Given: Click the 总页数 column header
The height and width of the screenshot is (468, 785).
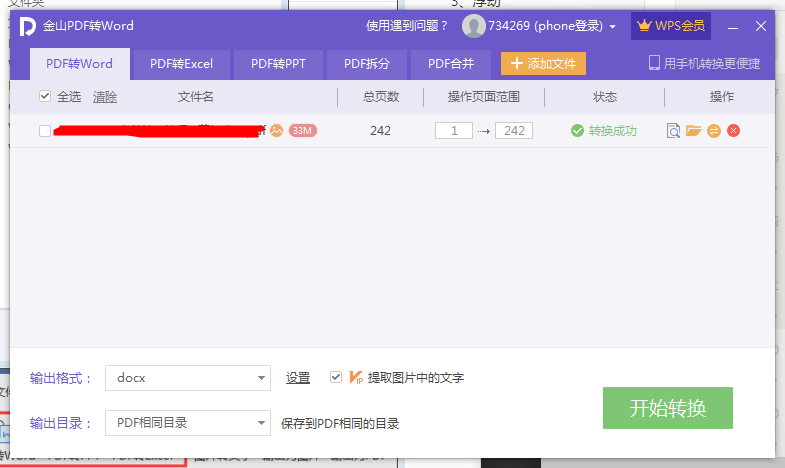Looking at the screenshot, I should [381, 97].
